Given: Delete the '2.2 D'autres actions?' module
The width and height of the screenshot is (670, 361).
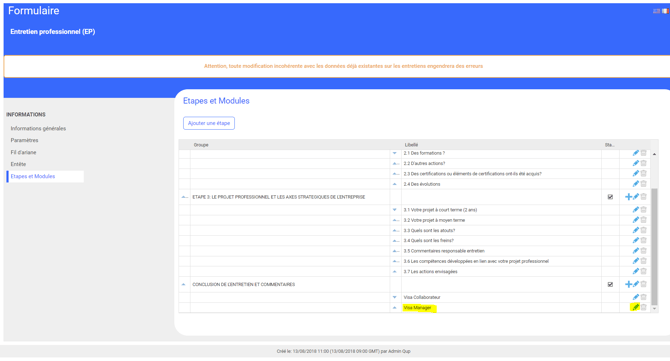Looking at the screenshot, I should (x=644, y=163).
